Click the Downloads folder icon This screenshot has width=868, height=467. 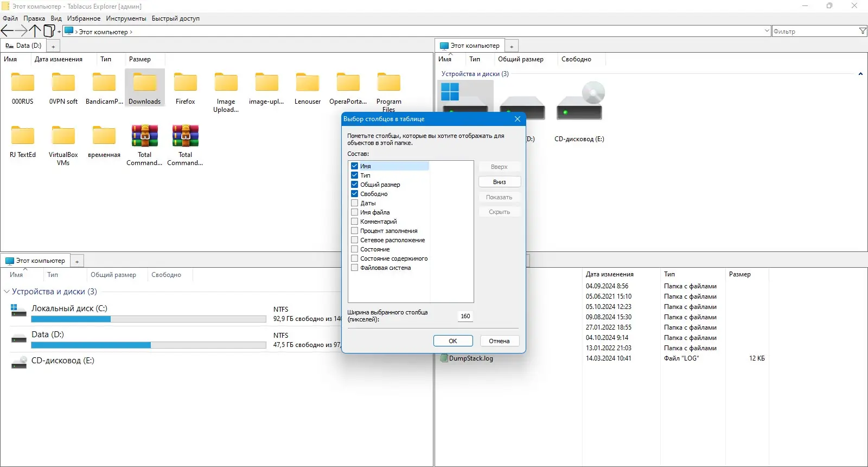[x=145, y=82]
